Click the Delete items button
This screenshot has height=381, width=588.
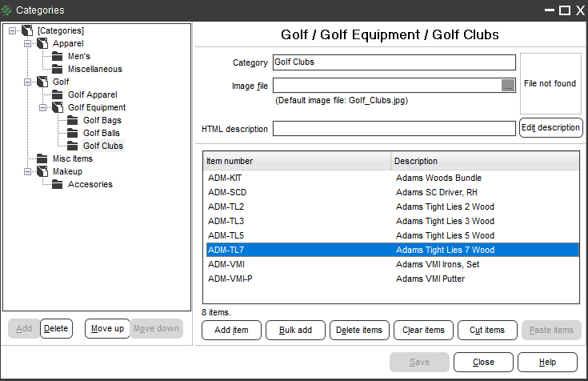click(359, 331)
